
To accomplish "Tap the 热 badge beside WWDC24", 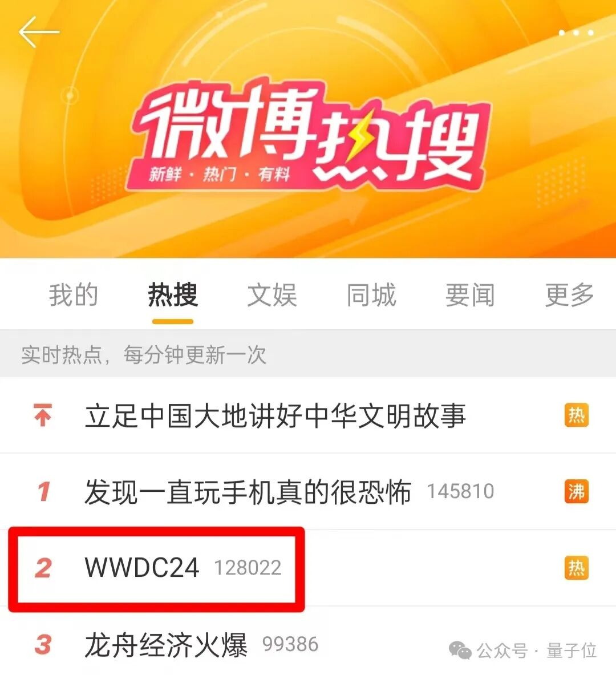I will pyautogui.click(x=576, y=568).
